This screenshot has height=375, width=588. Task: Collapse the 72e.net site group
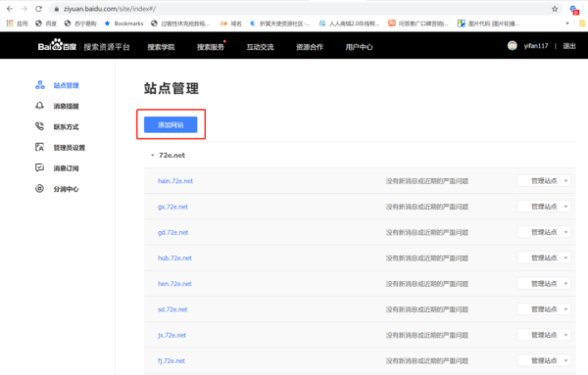pyautogui.click(x=153, y=155)
